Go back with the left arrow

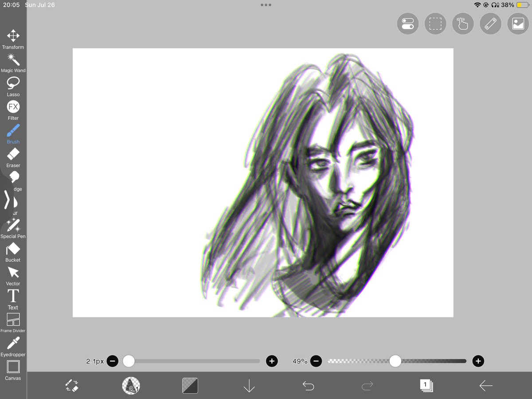pyautogui.click(x=485, y=386)
